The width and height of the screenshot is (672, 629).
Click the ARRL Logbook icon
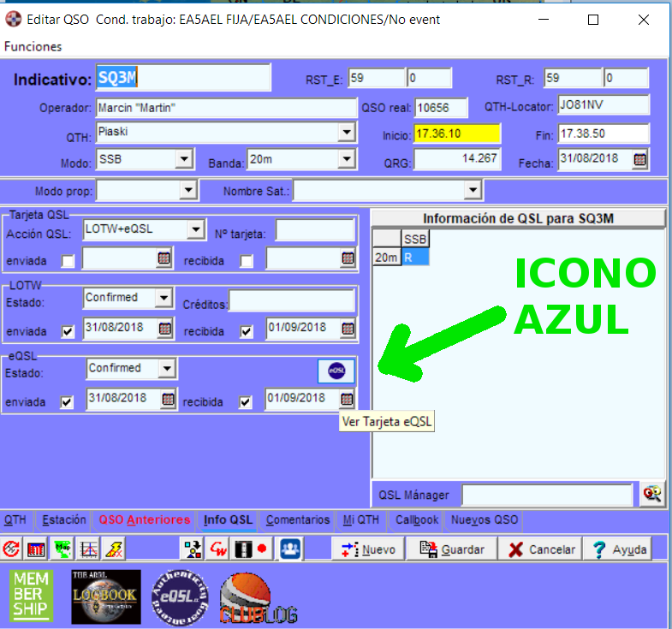click(104, 596)
